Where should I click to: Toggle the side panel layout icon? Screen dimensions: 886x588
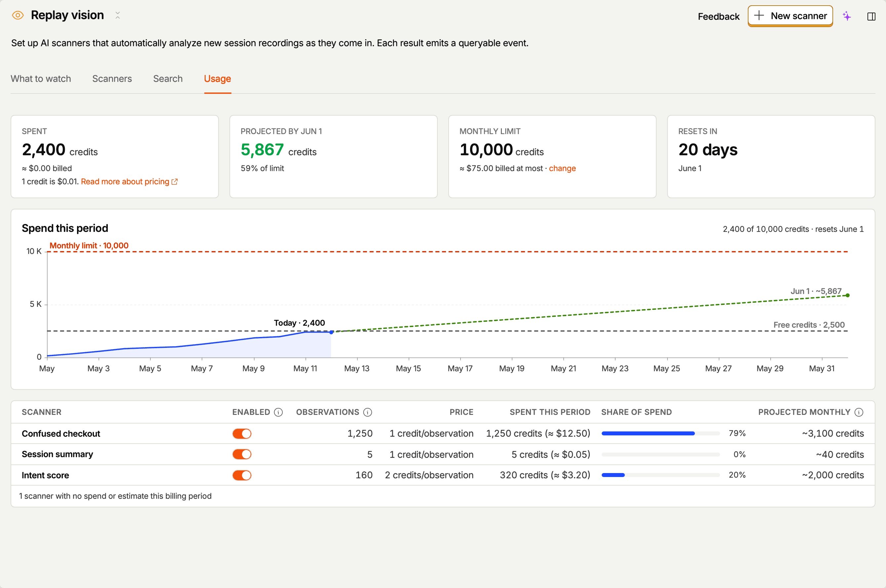tap(871, 17)
